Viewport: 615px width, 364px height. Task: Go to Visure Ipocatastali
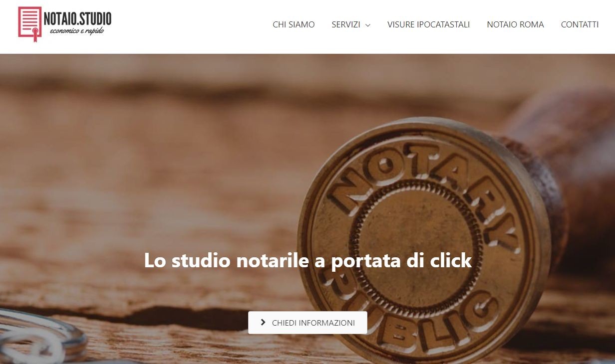(x=429, y=24)
